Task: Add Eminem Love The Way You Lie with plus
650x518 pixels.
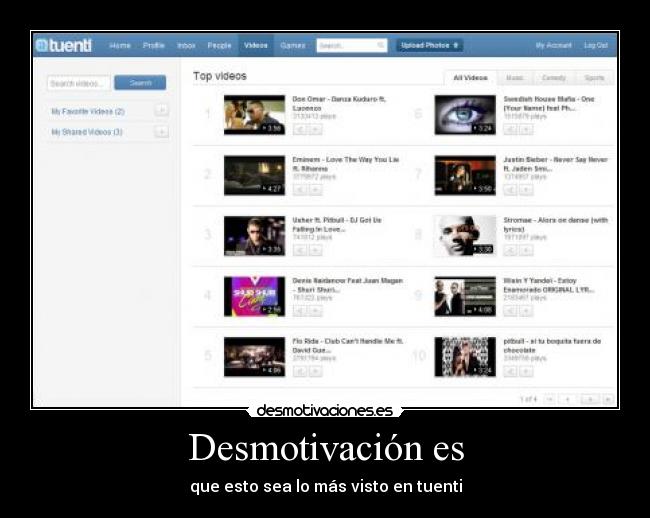Action: (x=315, y=190)
